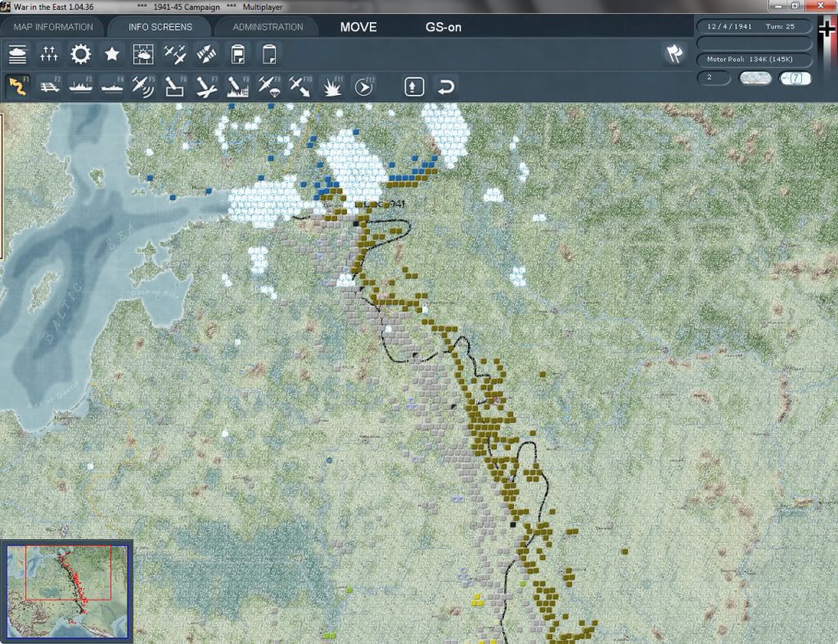Image resolution: width=838 pixels, height=644 pixels.
Task: Click the small field showing 2
Action: click(x=714, y=78)
